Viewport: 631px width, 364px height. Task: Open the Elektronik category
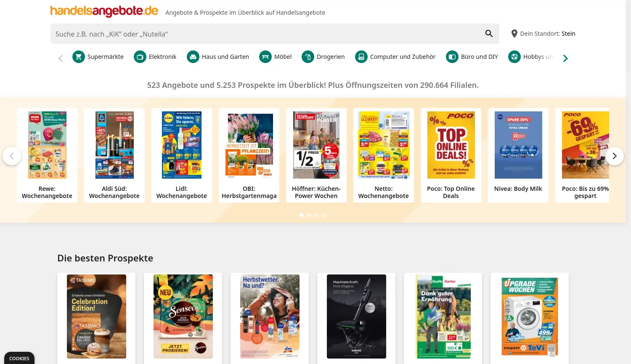155,57
